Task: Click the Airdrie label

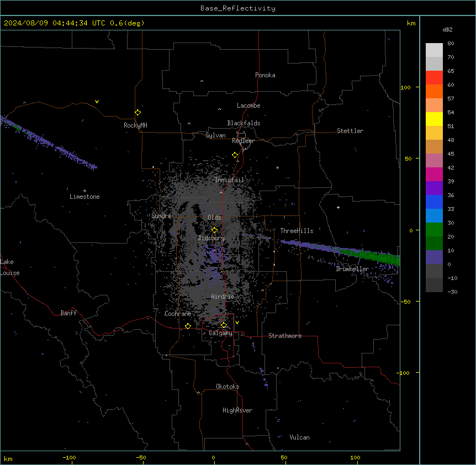Action: (223, 297)
